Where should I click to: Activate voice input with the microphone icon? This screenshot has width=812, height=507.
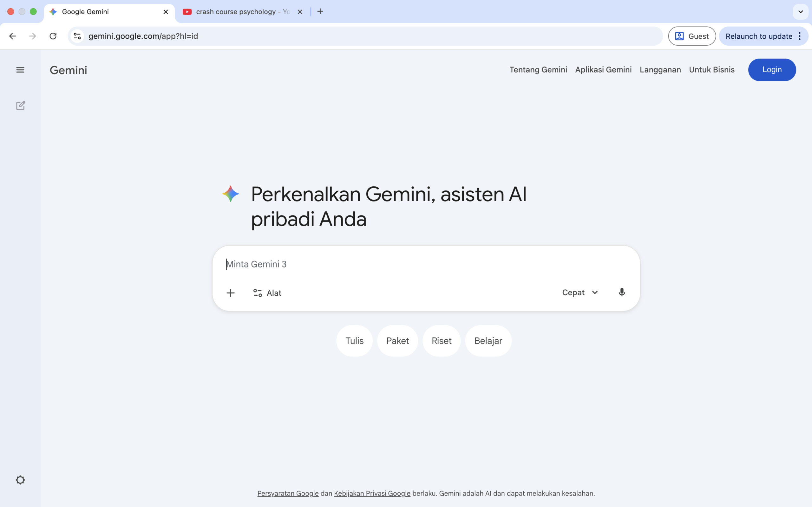coord(621,292)
